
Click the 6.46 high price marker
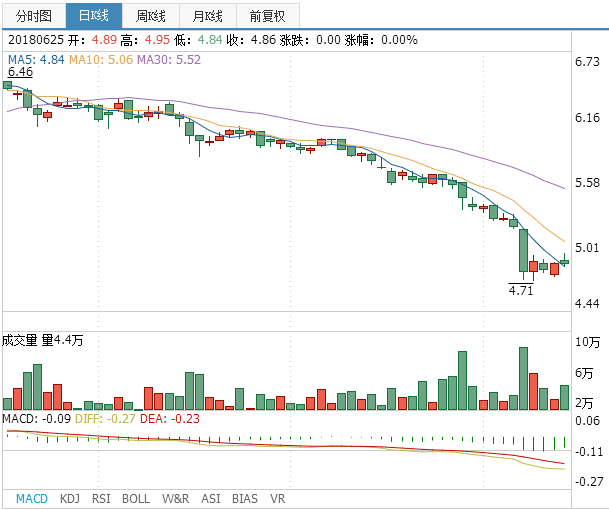(21, 72)
